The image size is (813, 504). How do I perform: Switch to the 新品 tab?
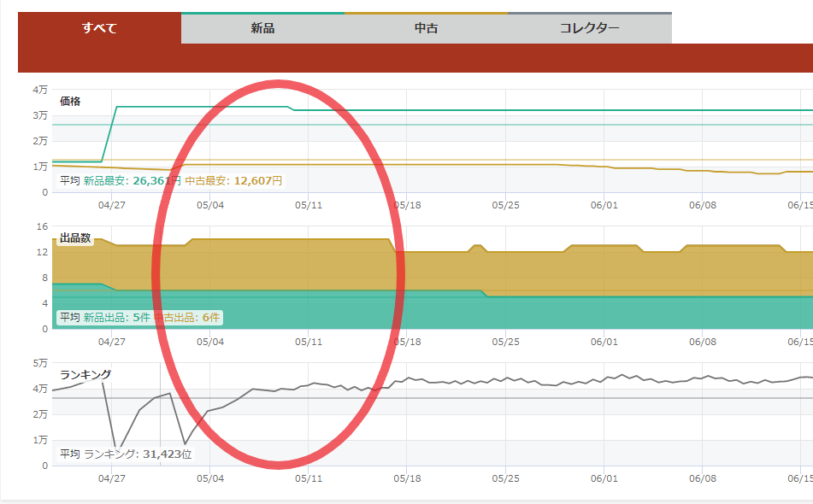tap(262, 28)
